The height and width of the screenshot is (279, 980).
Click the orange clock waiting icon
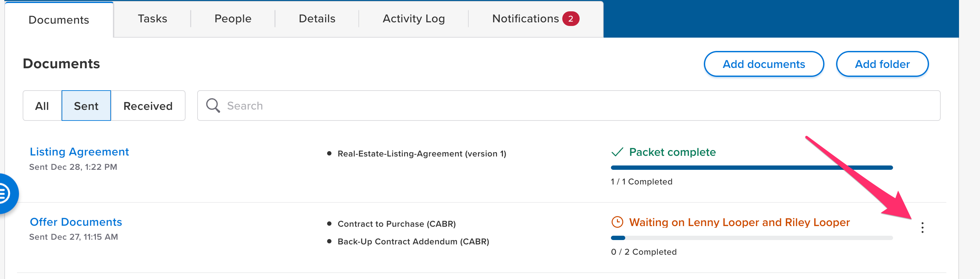point(617,222)
